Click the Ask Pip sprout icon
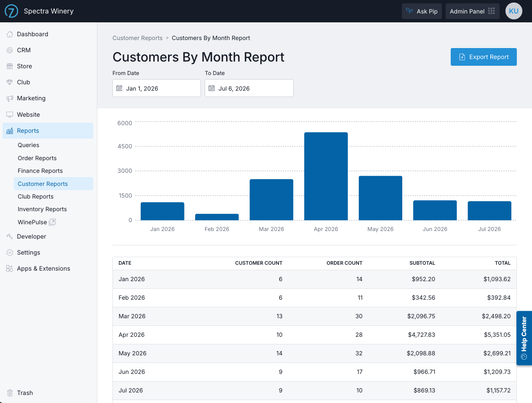The height and width of the screenshot is (403, 532). pos(409,11)
